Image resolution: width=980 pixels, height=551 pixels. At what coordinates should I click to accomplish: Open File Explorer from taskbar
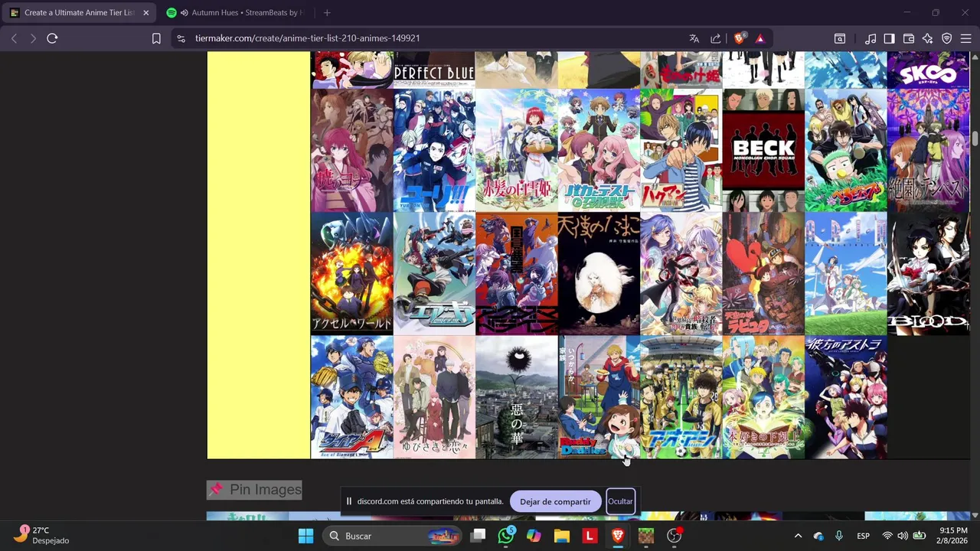(562, 536)
